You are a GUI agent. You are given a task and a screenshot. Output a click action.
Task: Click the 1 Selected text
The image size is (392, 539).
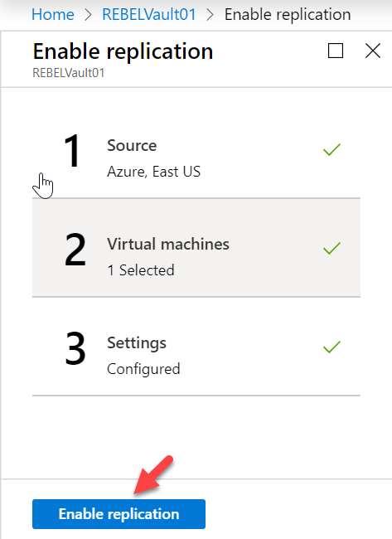pos(141,270)
